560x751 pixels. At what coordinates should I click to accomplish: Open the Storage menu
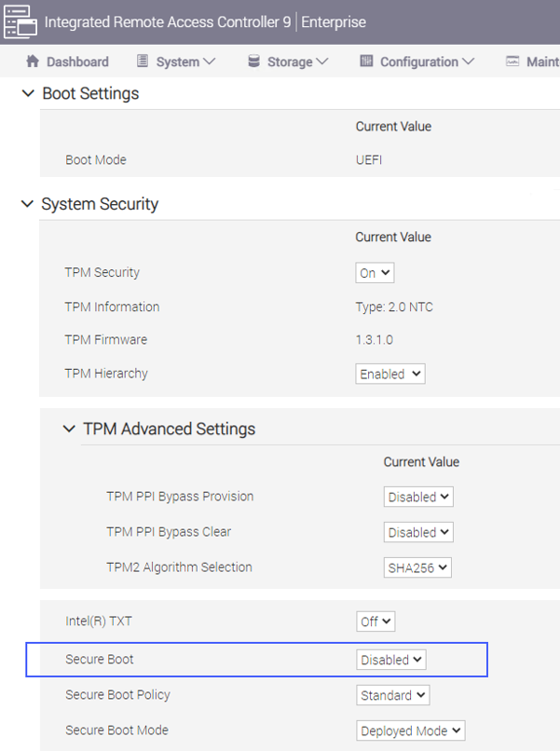click(297, 61)
